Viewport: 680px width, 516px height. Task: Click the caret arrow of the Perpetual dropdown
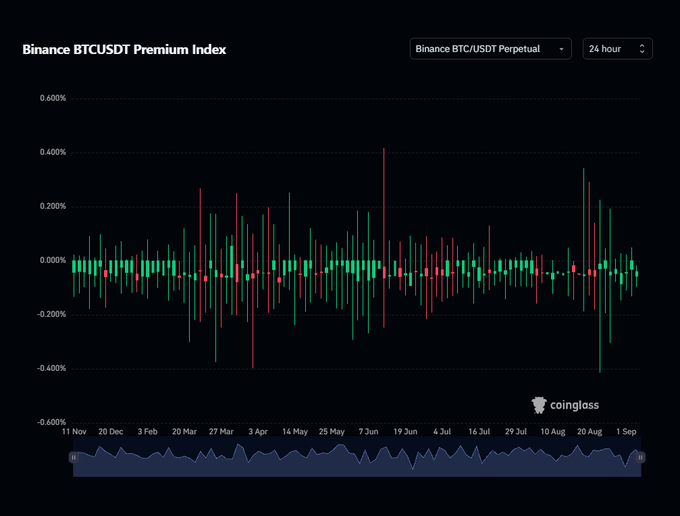561,49
